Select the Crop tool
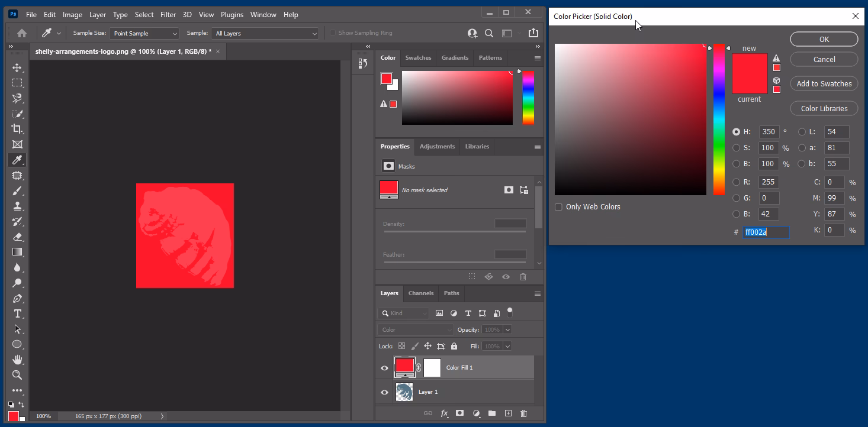The height and width of the screenshot is (427, 868). [x=17, y=129]
